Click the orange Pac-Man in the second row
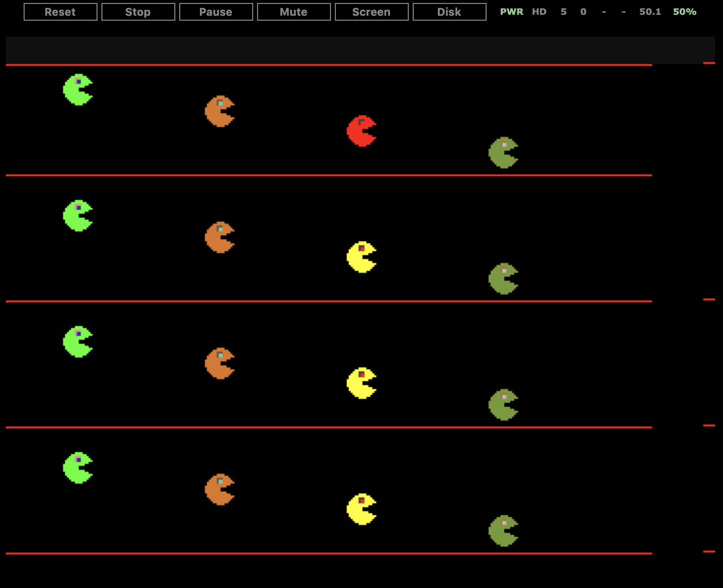723x588 pixels. (x=220, y=237)
